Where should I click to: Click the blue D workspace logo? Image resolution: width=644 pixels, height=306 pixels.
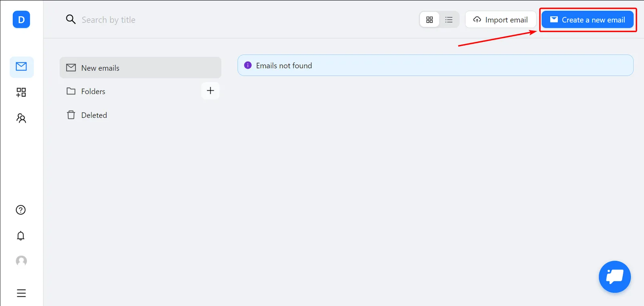tap(21, 20)
